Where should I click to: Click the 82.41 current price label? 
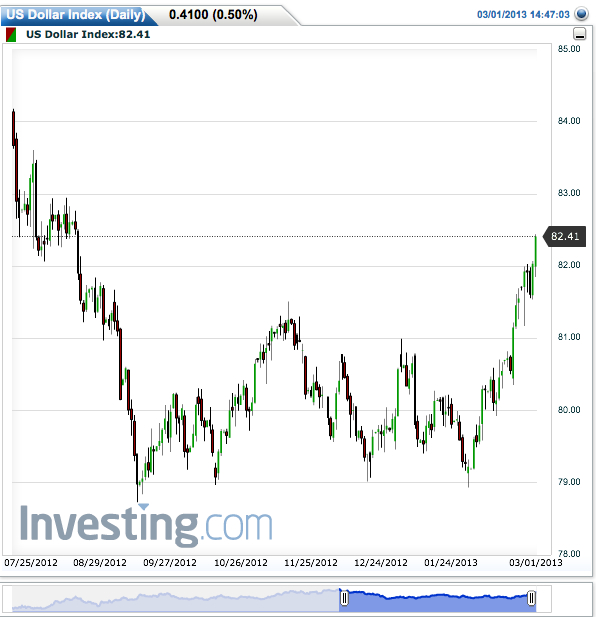[565, 236]
